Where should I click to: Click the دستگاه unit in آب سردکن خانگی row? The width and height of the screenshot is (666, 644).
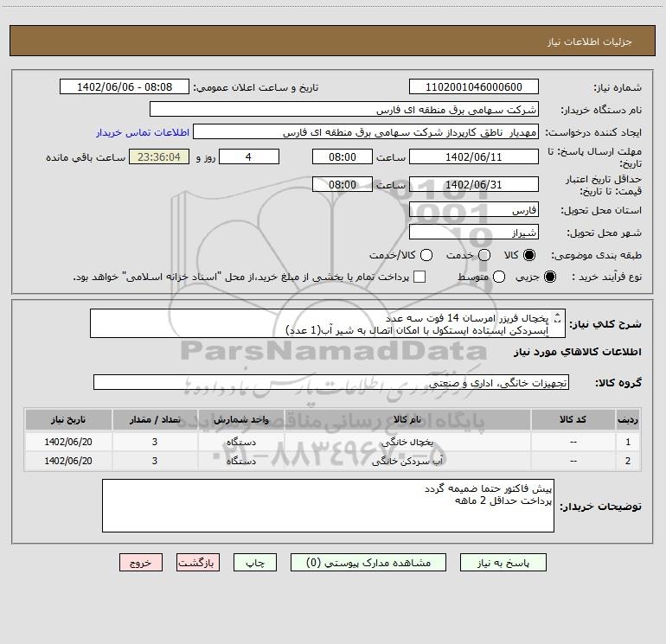(x=240, y=461)
